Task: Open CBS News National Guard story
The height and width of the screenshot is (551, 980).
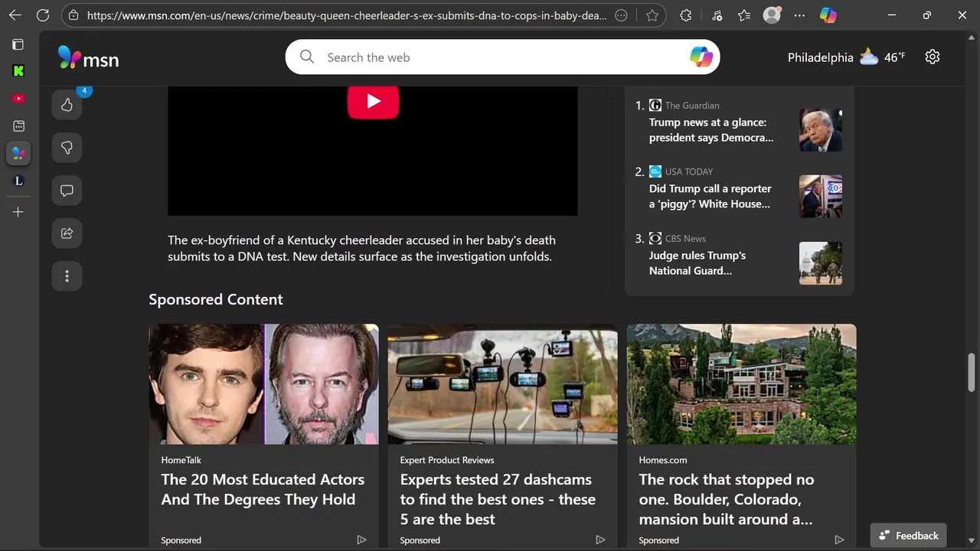Action: 697,263
